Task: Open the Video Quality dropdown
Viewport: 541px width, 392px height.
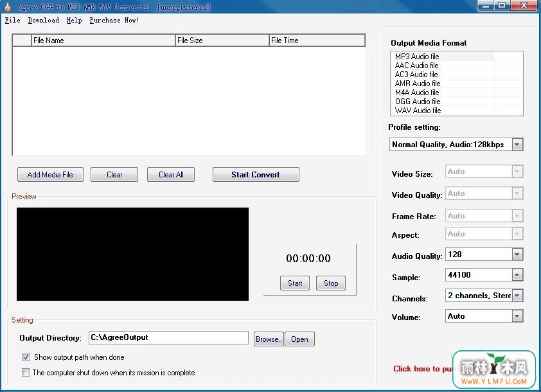Action: click(x=517, y=193)
